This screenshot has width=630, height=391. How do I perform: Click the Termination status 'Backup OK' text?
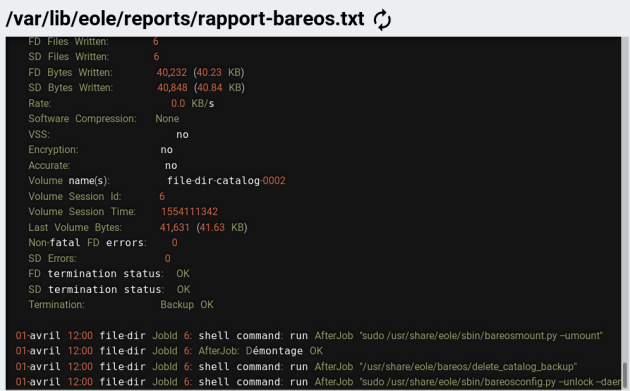click(x=187, y=305)
